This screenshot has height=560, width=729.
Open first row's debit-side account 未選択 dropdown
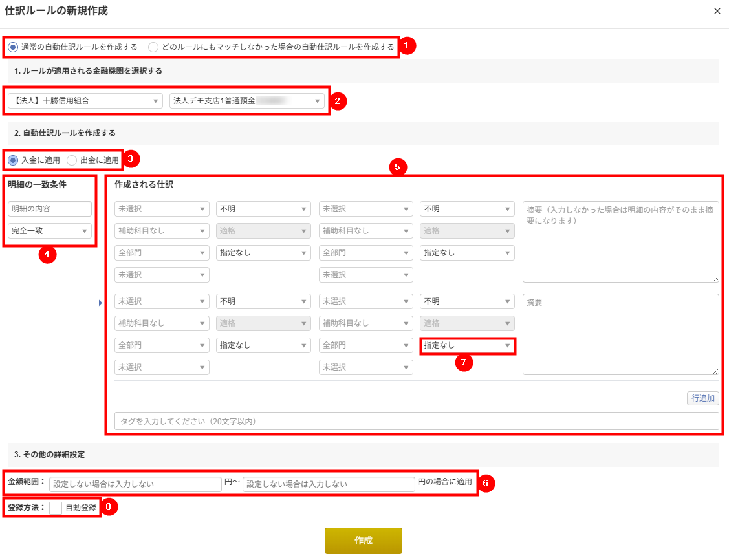pyautogui.click(x=162, y=209)
